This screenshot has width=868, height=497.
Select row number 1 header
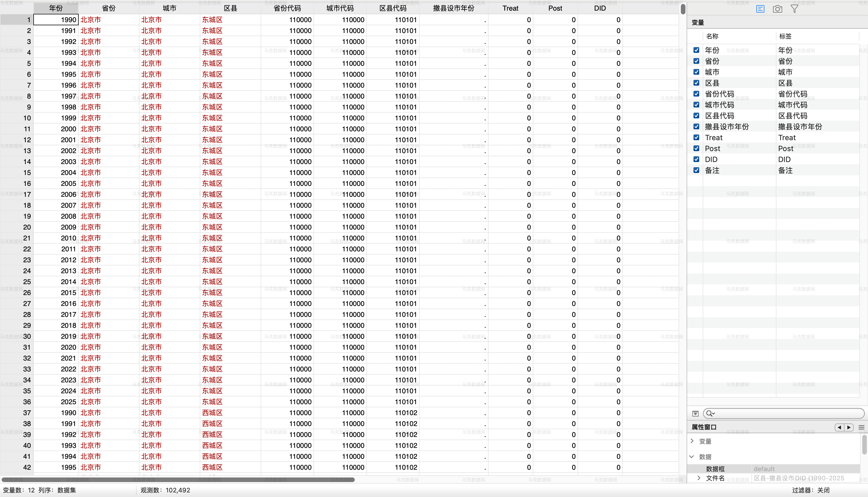[17, 20]
